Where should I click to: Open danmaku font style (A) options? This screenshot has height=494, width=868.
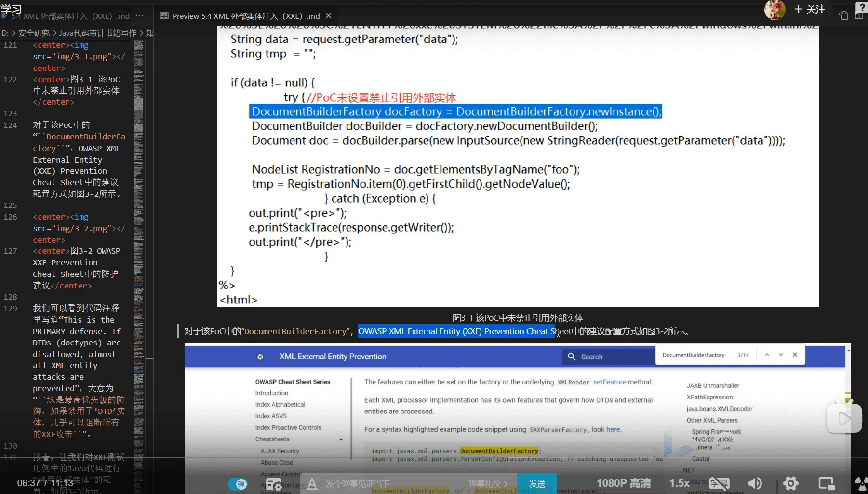point(312,483)
